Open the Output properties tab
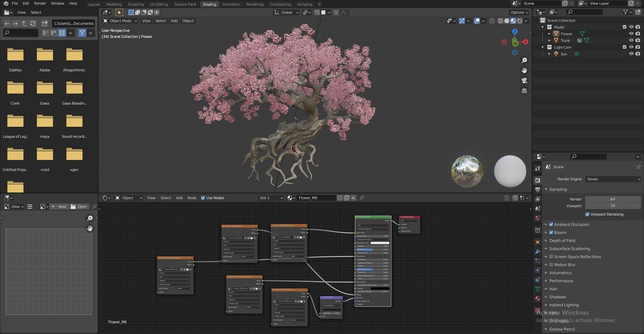This screenshot has width=644, height=334. pyautogui.click(x=538, y=189)
